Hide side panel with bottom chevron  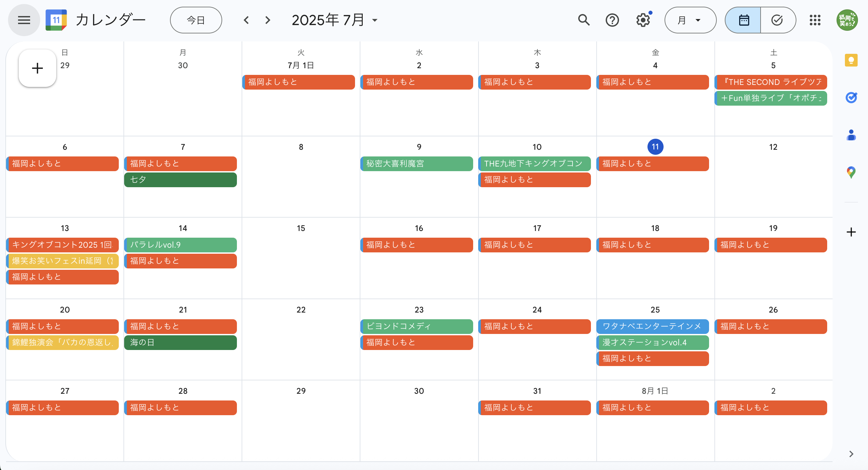click(851, 454)
